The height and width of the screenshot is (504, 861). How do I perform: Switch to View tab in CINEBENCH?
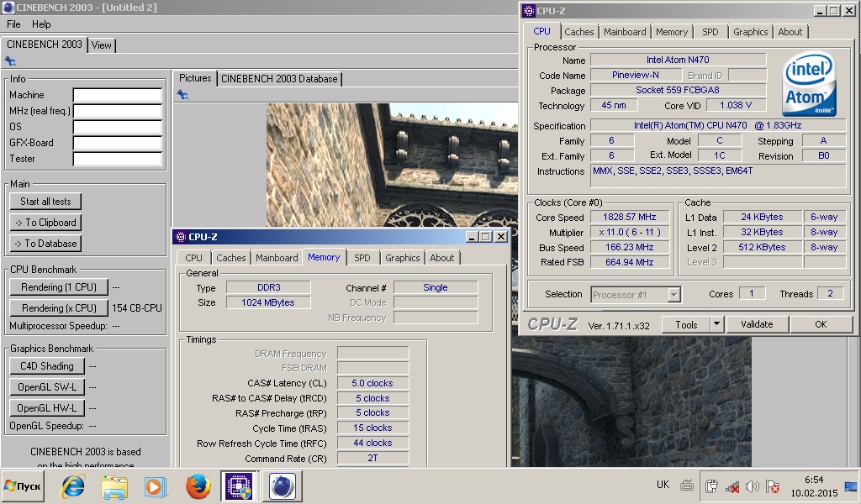(x=101, y=45)
